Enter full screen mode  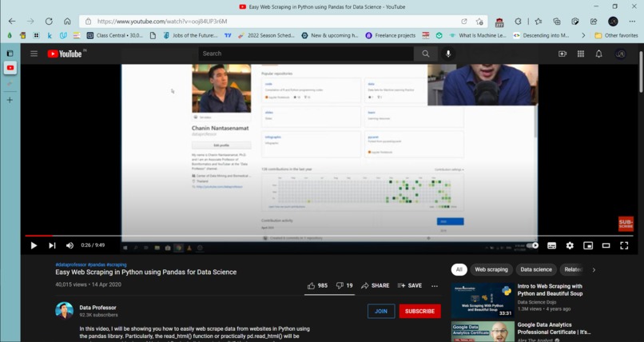[624, 245]
